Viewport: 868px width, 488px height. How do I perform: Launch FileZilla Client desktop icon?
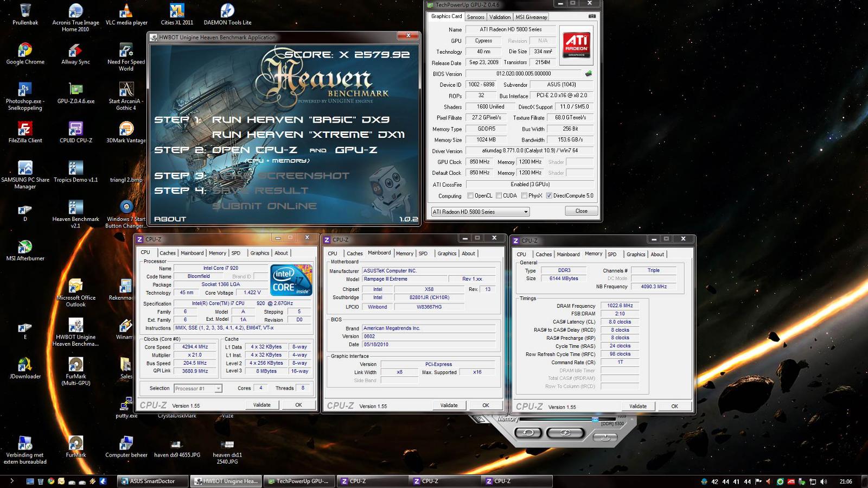25,132
